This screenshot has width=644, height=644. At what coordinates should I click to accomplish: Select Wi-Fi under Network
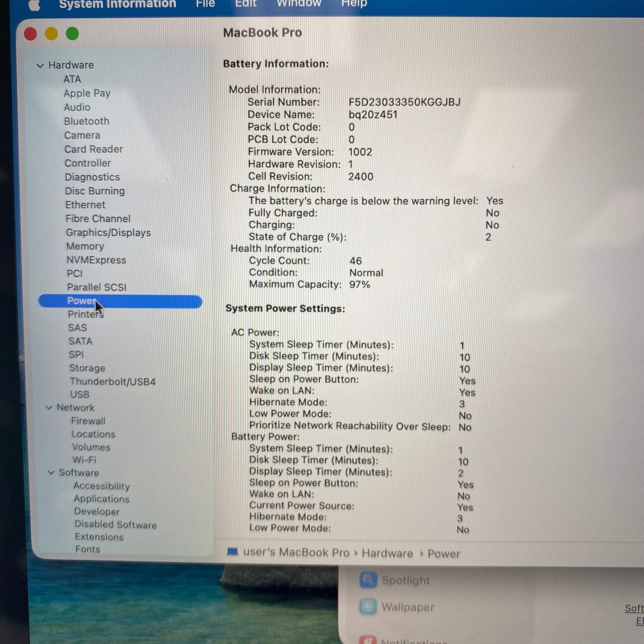coord(84,460)
